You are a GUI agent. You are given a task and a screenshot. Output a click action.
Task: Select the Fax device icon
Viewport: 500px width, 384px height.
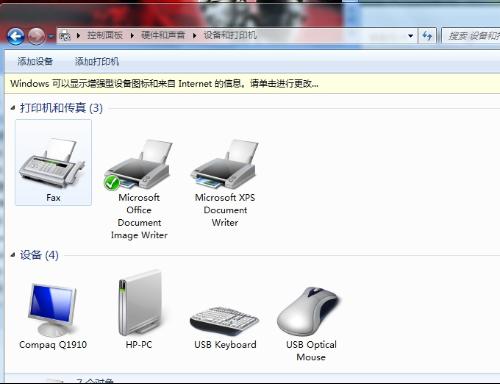(53, 162)
